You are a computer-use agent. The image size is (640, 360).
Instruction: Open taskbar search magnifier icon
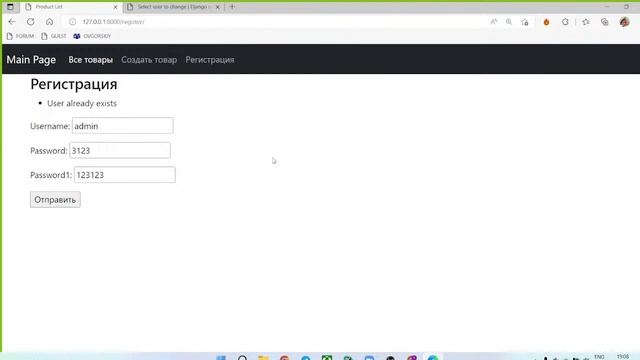pos(242,358)
